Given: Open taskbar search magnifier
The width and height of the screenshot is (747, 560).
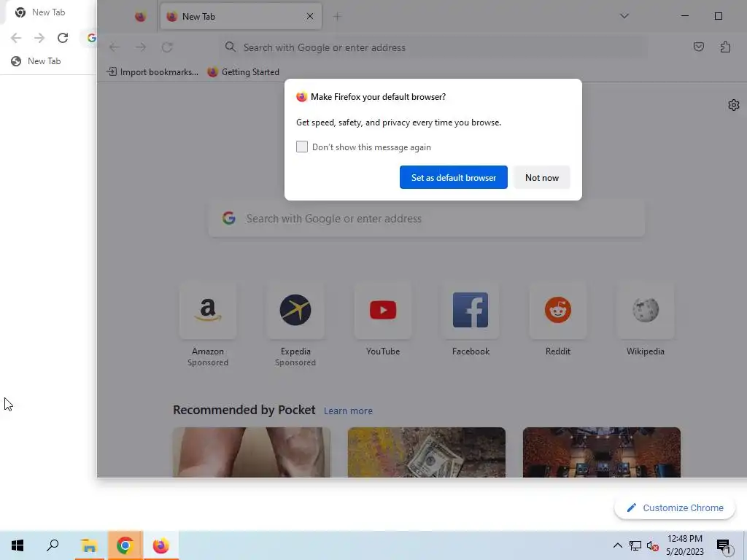Looking at the screenshot, I should tap(53, 545).
